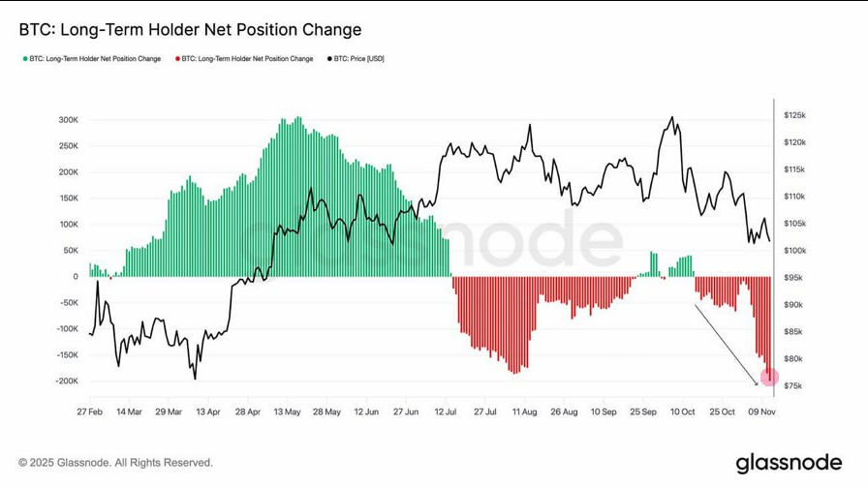Viewport: 868px width, 488px height.
Task: Click the arrowhead pointing at the pink circle
Action: click(757, 383)
